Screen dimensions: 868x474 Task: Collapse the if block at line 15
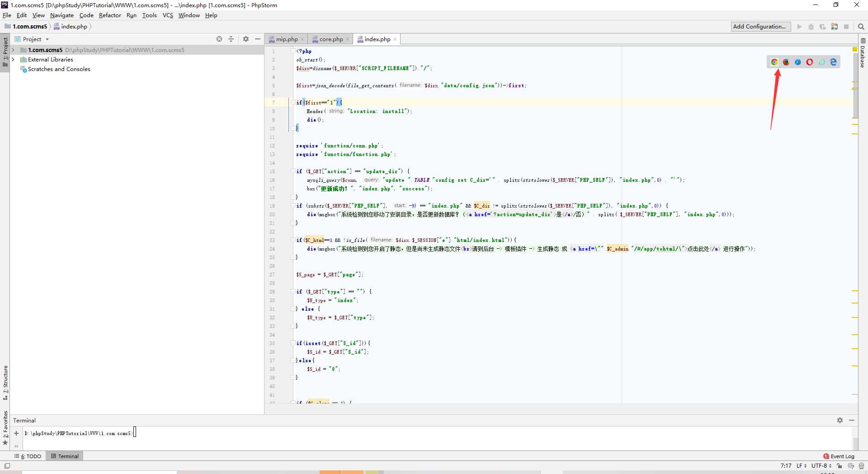[293, 171]
